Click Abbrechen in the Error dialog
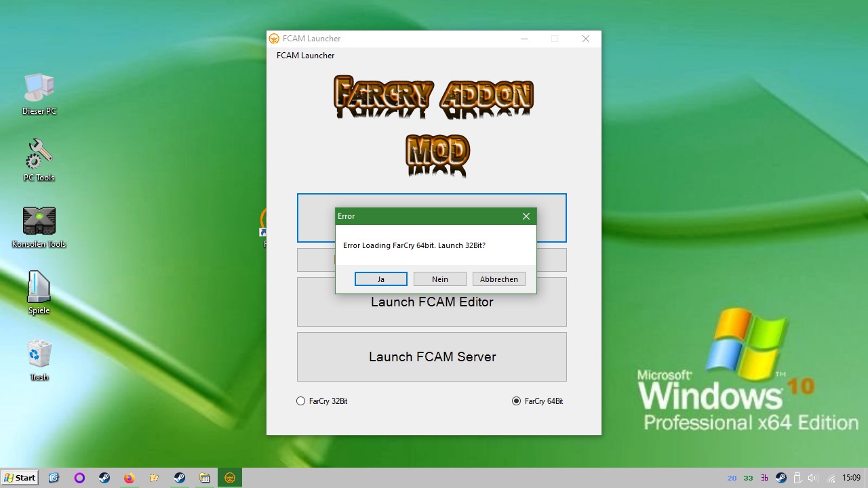This screenshot has width=868, height=488. coord(499,279)
